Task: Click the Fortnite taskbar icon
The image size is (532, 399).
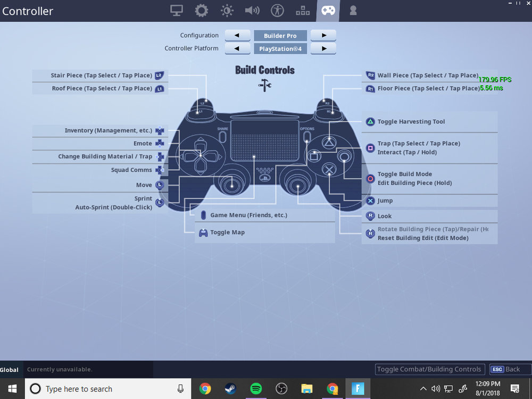Action: pyautogui.click(x=358, y=389)
